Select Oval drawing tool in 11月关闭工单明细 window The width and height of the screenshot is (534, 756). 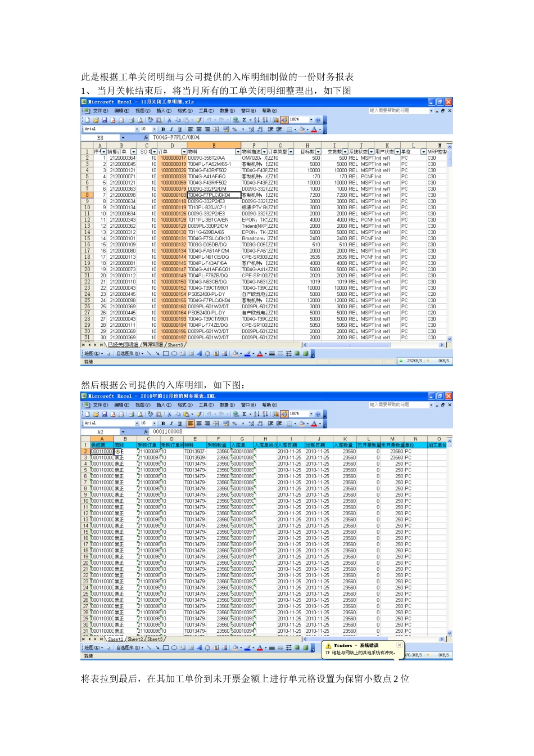point(174,353)
